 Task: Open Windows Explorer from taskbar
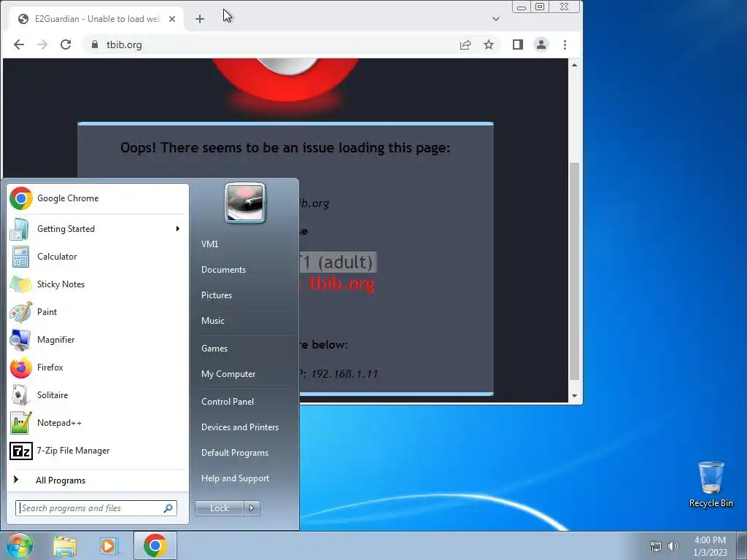(65, 546)
